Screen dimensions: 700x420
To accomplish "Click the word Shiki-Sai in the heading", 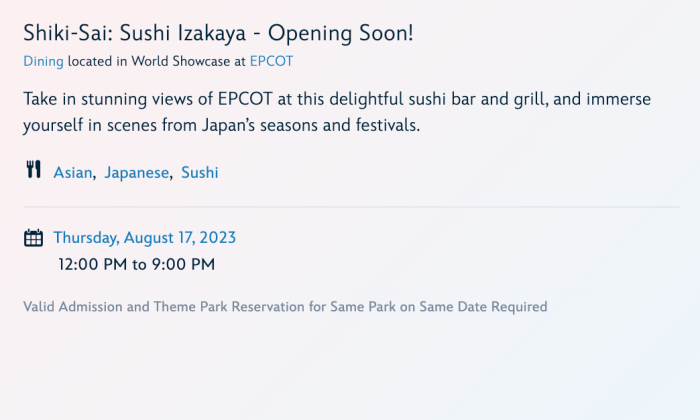I will pyautogui.click(x=66, y=33).
